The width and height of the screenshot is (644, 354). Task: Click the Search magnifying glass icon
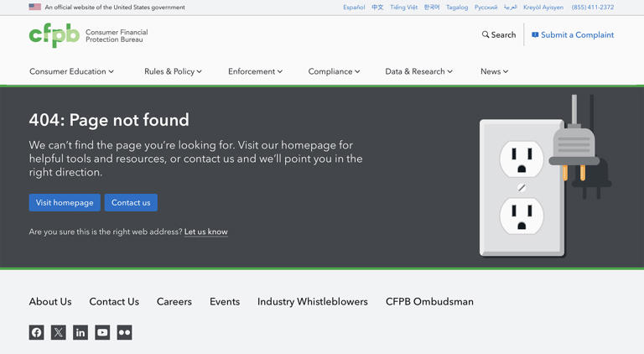tap(486, 35)
